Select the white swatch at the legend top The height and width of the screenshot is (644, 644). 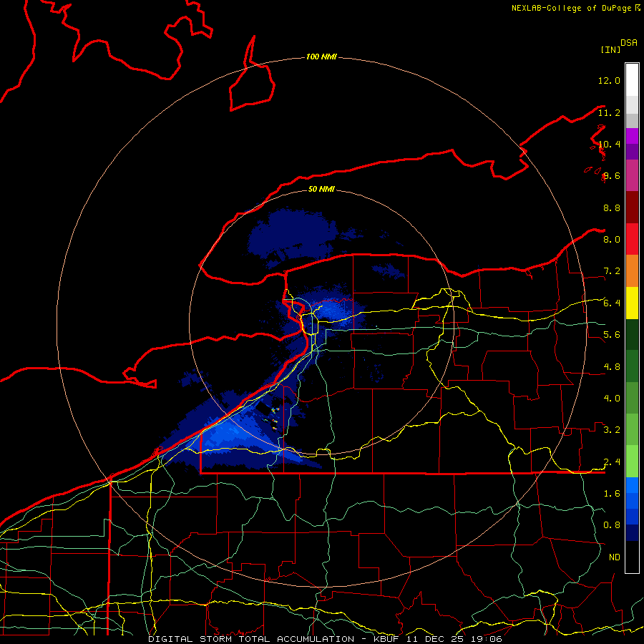[x=632, y=80]
